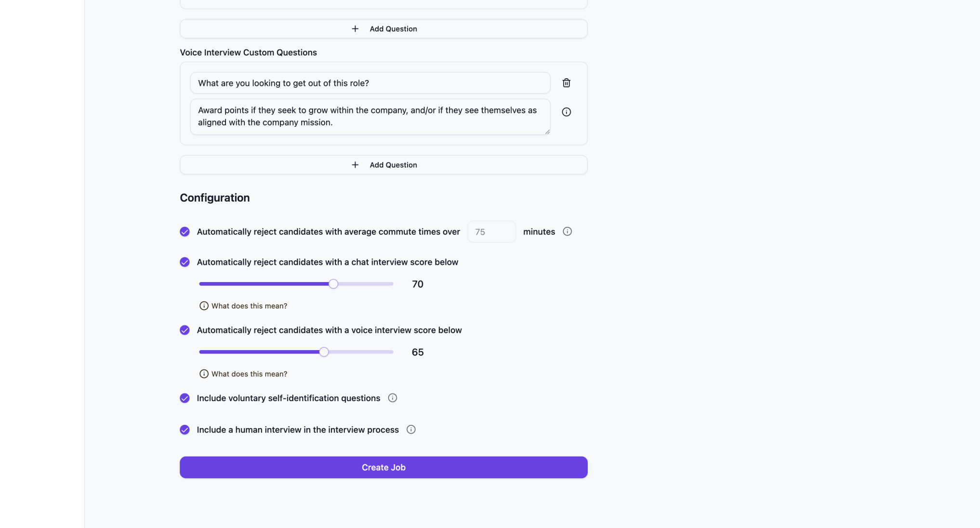Click the upper Add Question button
Image resolution: width=980 pixels, height=528 pixels.
383,29
